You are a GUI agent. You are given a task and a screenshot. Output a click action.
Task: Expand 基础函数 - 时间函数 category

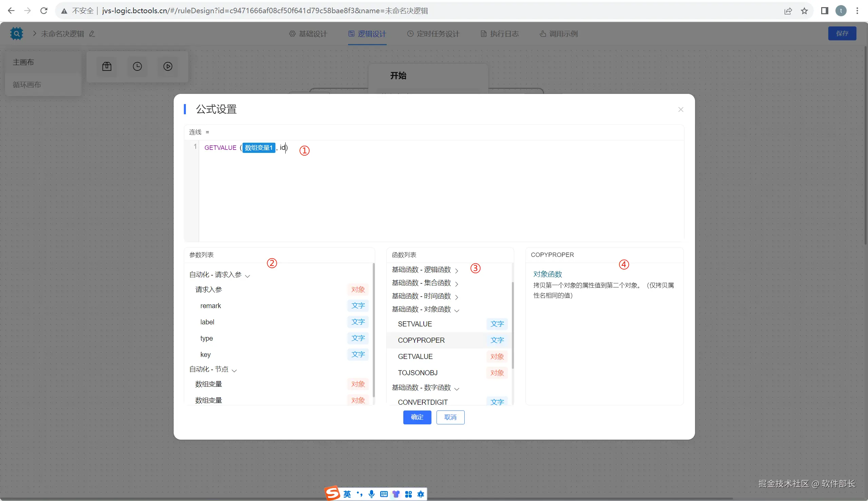click(457, 297)
